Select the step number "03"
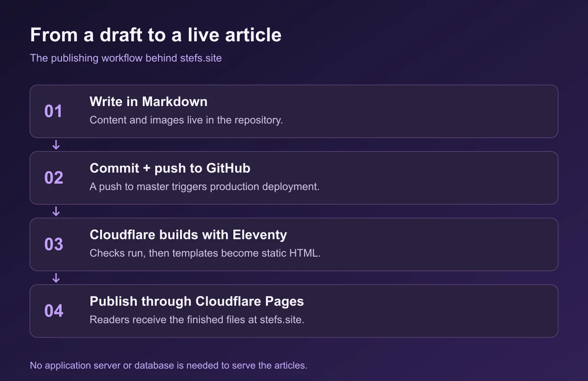The height and width of the screenshot is (381, 588). click(53, 244)
